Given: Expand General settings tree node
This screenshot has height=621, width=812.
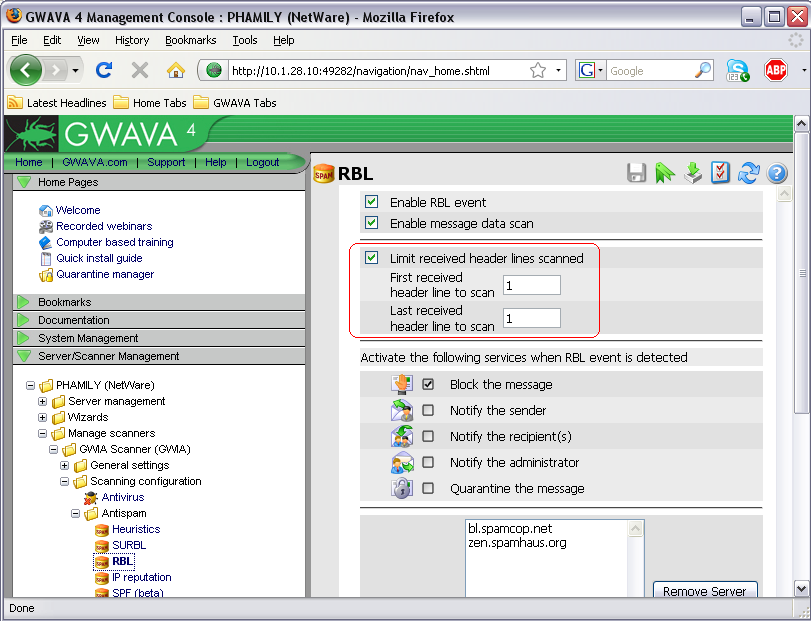Looking at the screenshot, I should [64, 466].
